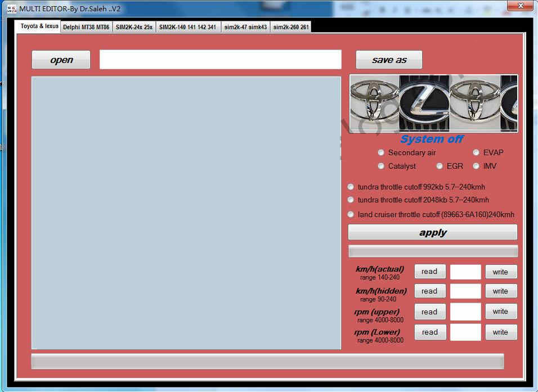Go to SIM2K-140 141 142 341 tab

click(188, 27)
